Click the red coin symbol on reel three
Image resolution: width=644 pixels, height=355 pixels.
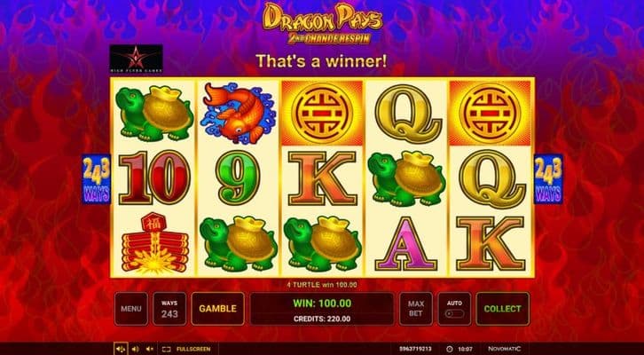coord(322,113)
